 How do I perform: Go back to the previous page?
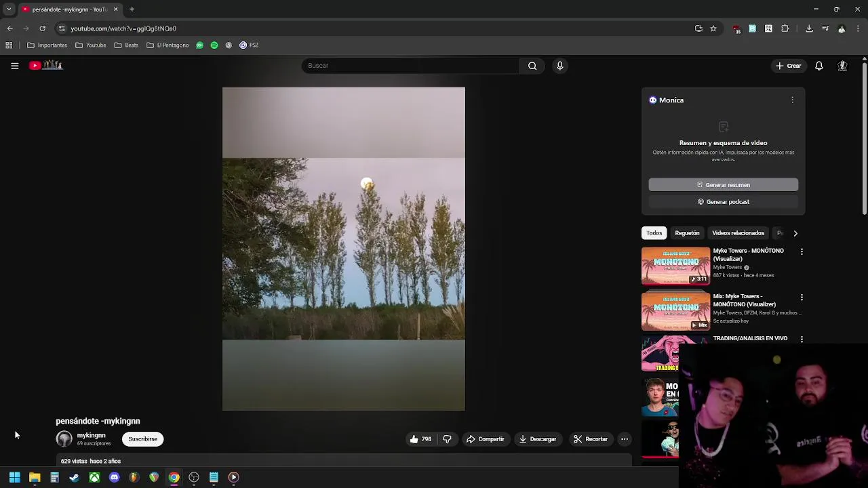9,28
